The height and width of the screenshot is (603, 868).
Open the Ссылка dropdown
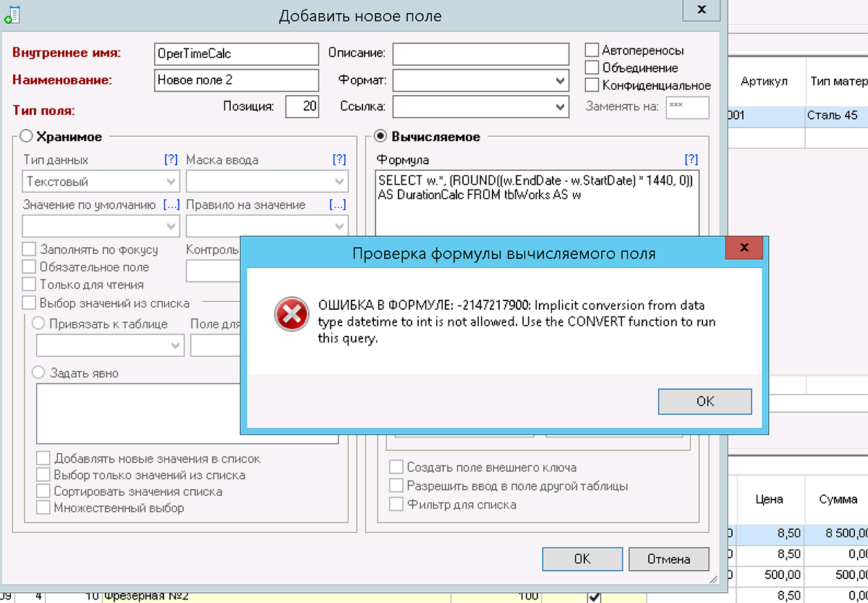561,107
